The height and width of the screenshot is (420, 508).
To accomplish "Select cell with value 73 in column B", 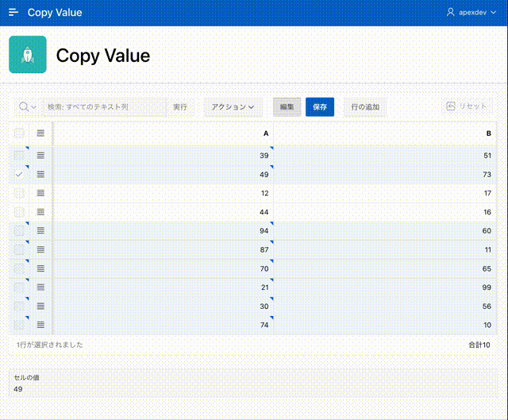I will point(385,175).
